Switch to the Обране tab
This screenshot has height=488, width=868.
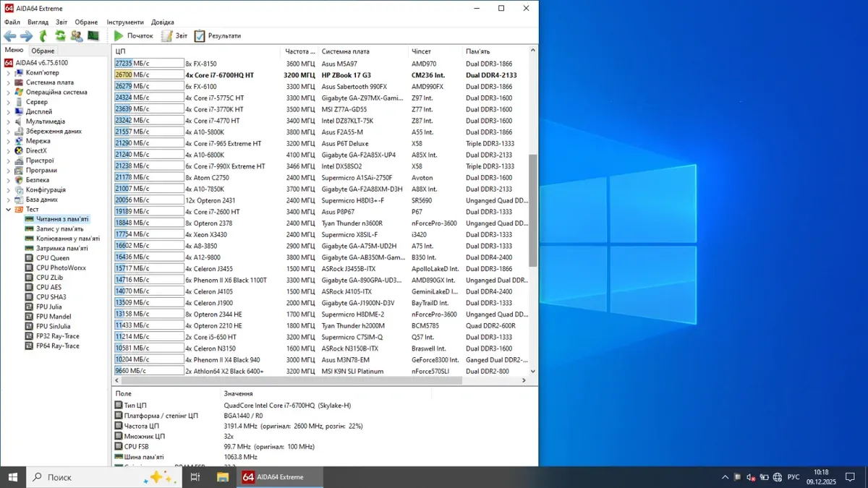pos(43,51)
